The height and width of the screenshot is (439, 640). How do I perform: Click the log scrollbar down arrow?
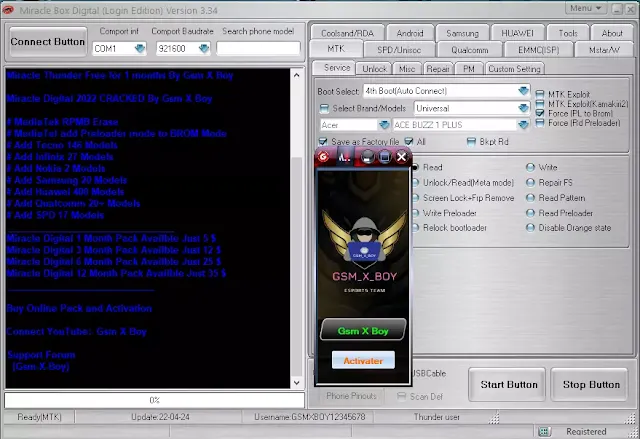tap(296, 383)
